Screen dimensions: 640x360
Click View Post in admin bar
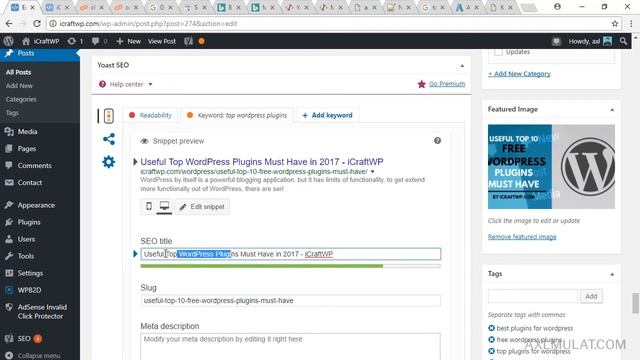pyautogui.click(x=162, y=41)
